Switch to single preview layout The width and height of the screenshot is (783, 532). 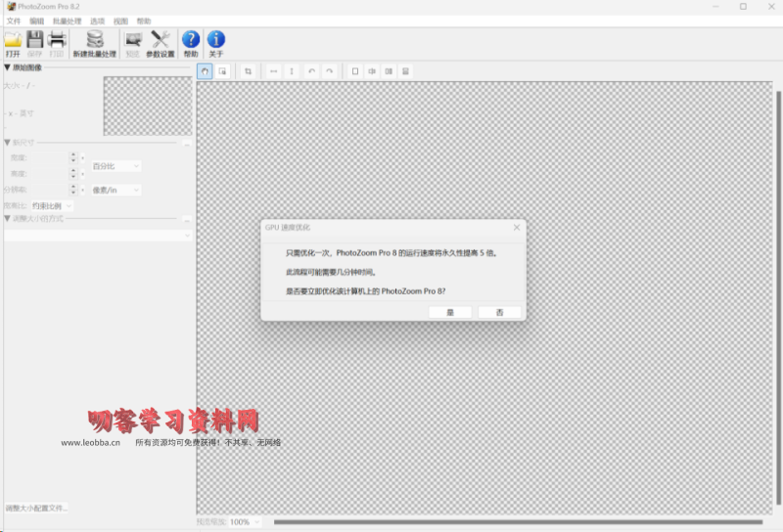355,71
